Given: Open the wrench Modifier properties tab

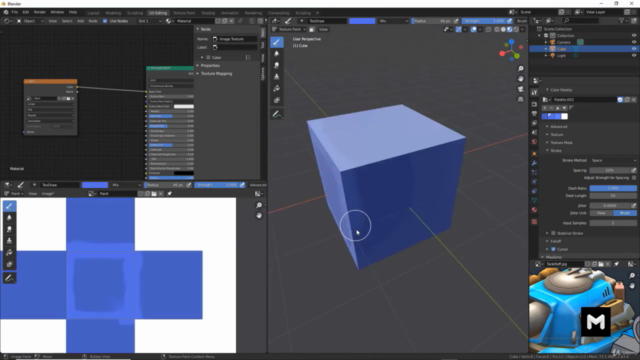Looking at the screenshot, I should coord(534,163).
